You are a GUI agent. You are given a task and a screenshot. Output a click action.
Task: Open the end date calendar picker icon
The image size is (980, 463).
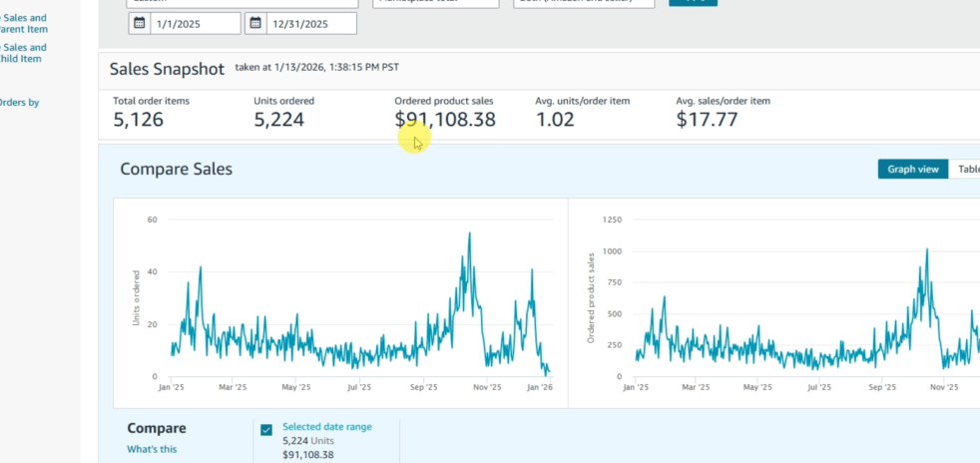coord(256,24)
